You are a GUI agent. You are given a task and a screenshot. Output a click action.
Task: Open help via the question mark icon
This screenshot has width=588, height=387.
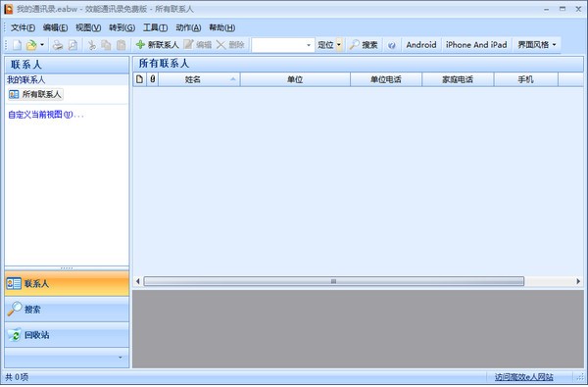click(x=392, y=45)
